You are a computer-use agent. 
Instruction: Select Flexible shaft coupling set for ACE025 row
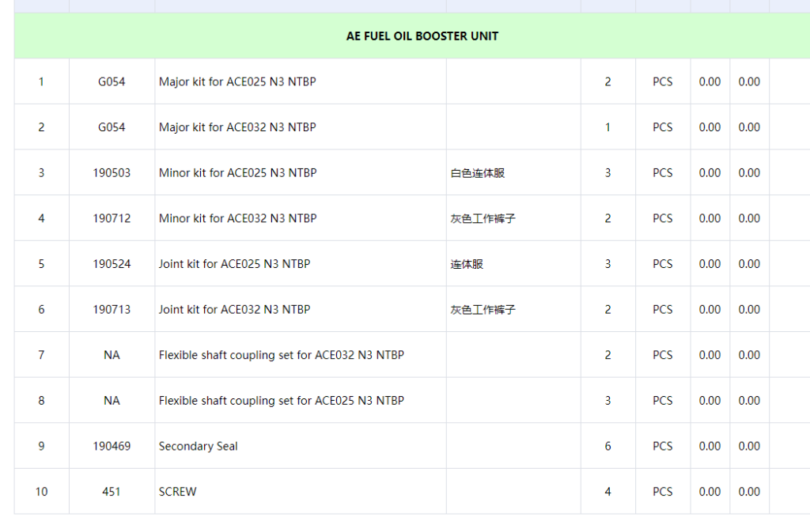click(x=281, y=401)
